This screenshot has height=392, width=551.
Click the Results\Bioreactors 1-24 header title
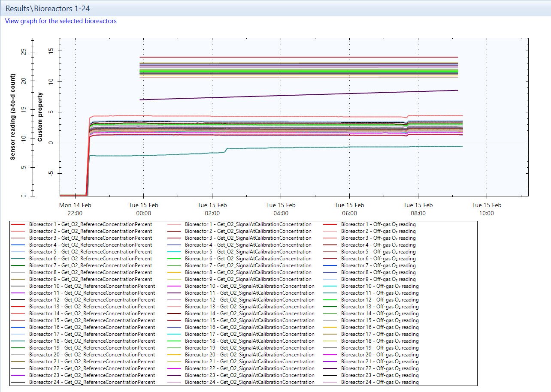(48, 8)
